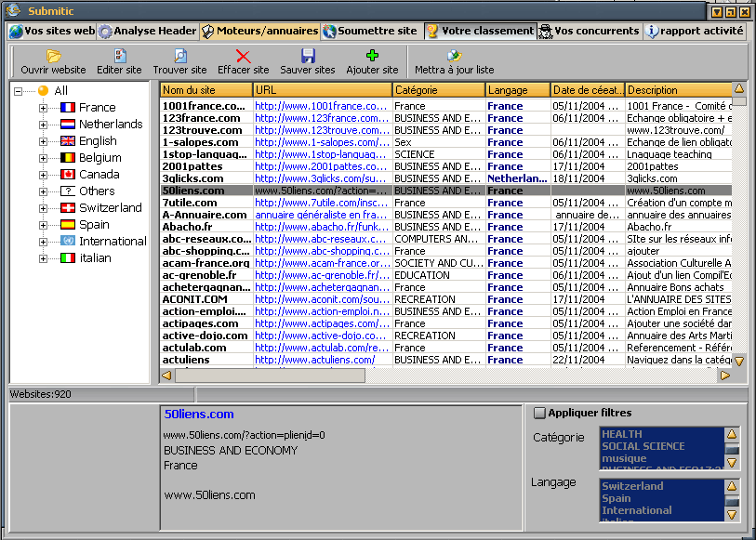Click the gear icon on Analyse Header tab

pyautogui.click(x=105, y=32)
